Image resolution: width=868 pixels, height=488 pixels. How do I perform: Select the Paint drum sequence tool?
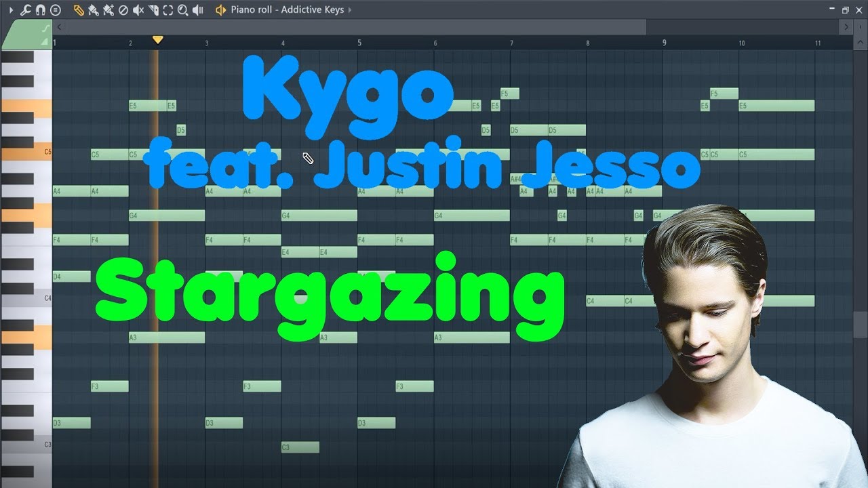point(108,10)
